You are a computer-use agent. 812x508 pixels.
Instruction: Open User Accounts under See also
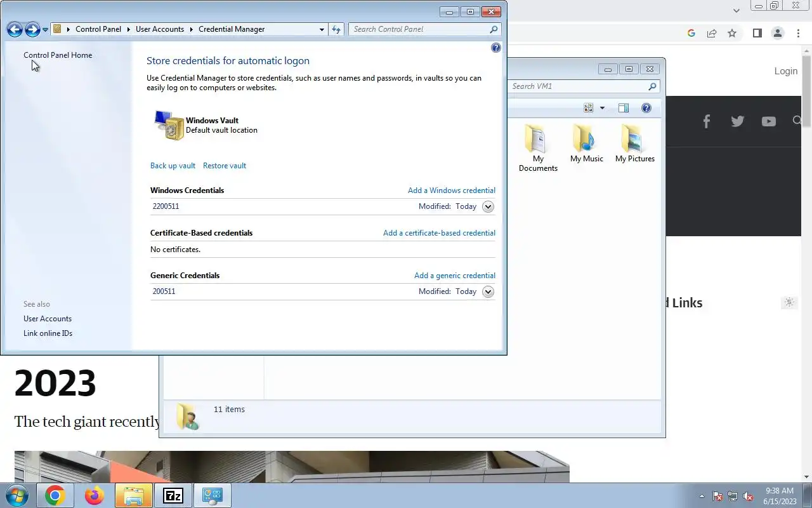pos(48,319)
